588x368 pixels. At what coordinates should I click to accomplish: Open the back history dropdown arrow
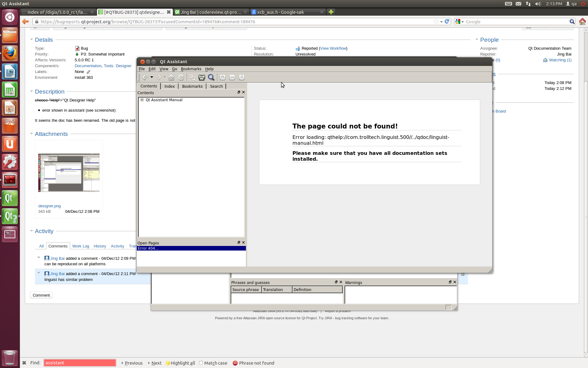pyautogui.click(x=152, y=77)
